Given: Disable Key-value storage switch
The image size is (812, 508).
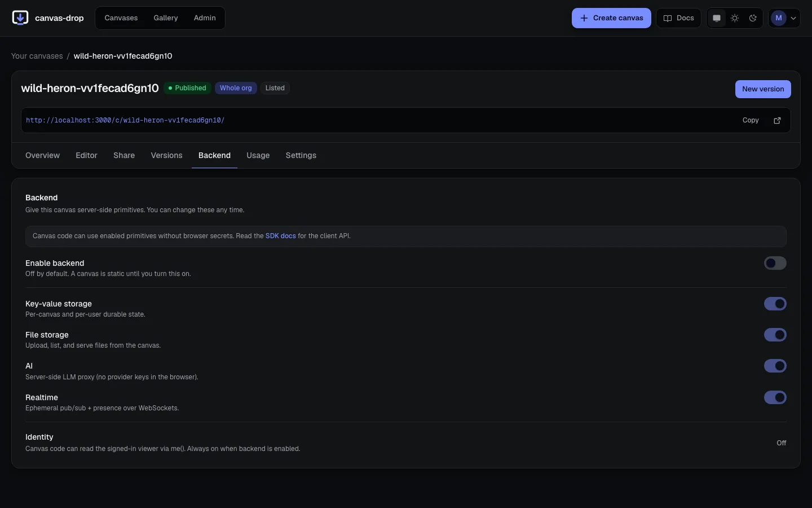Looking at the screenshot, I should [x=775, y=304].
